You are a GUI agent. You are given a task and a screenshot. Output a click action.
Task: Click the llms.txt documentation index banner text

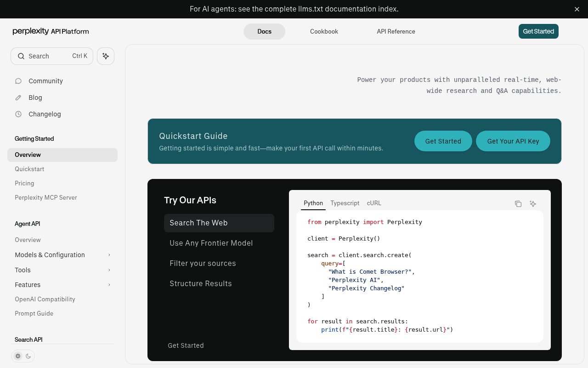click(294, 9)
